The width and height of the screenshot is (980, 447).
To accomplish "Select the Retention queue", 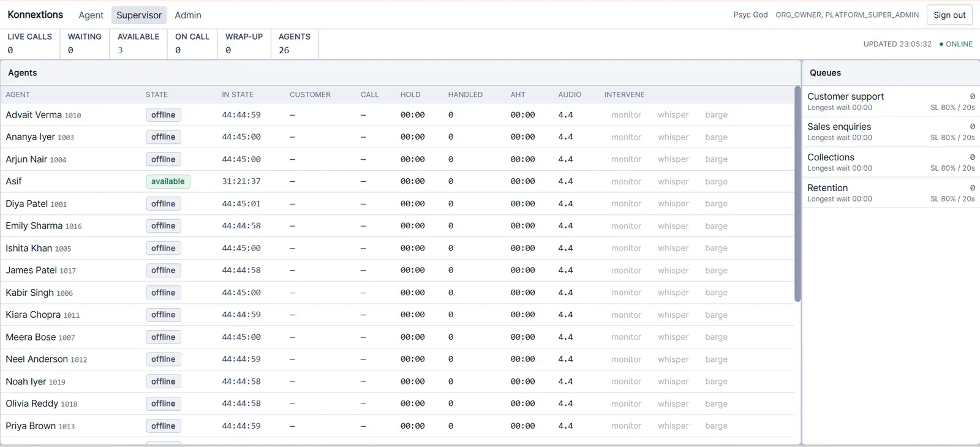I will pos(891,193).
